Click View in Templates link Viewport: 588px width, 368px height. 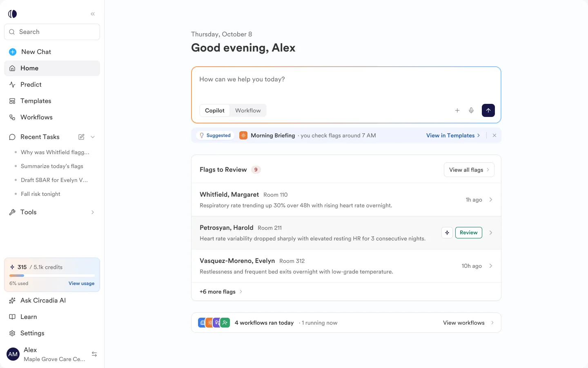click(x=453, y=135)
